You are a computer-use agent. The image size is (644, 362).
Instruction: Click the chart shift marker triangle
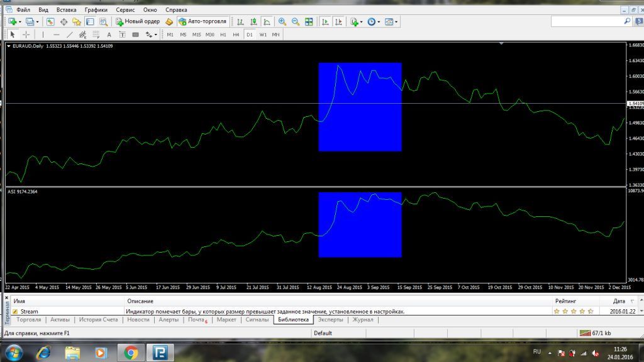pyautogui.click(x=501, y=43)
